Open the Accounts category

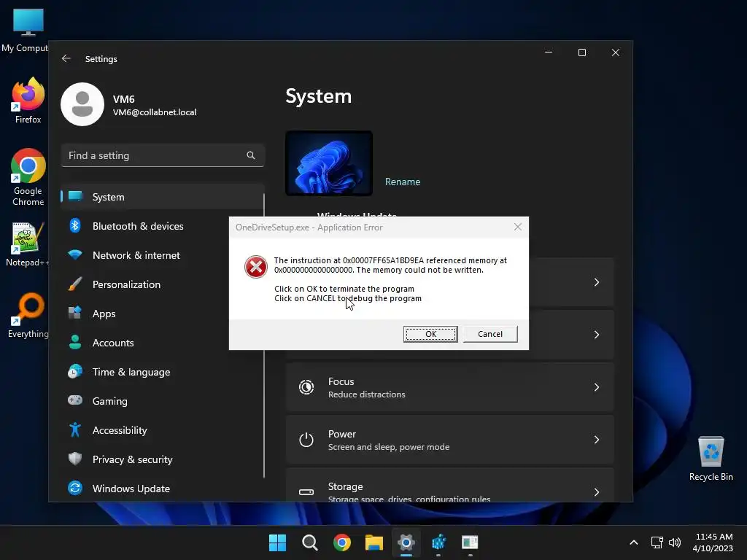pyautogui.click(x=162, y=343)
